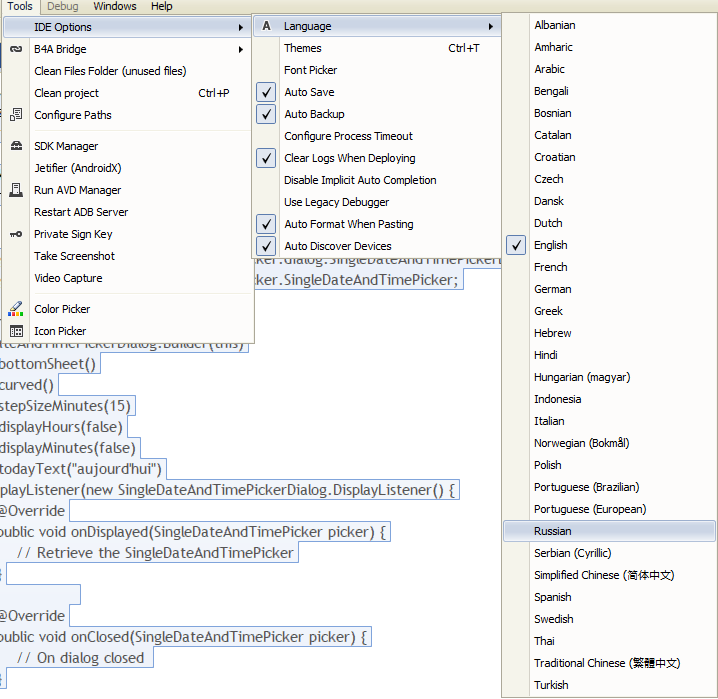Open the Windows menu
Screen dimensions: 718x699
pyautogui.click(x=115, y=6)
